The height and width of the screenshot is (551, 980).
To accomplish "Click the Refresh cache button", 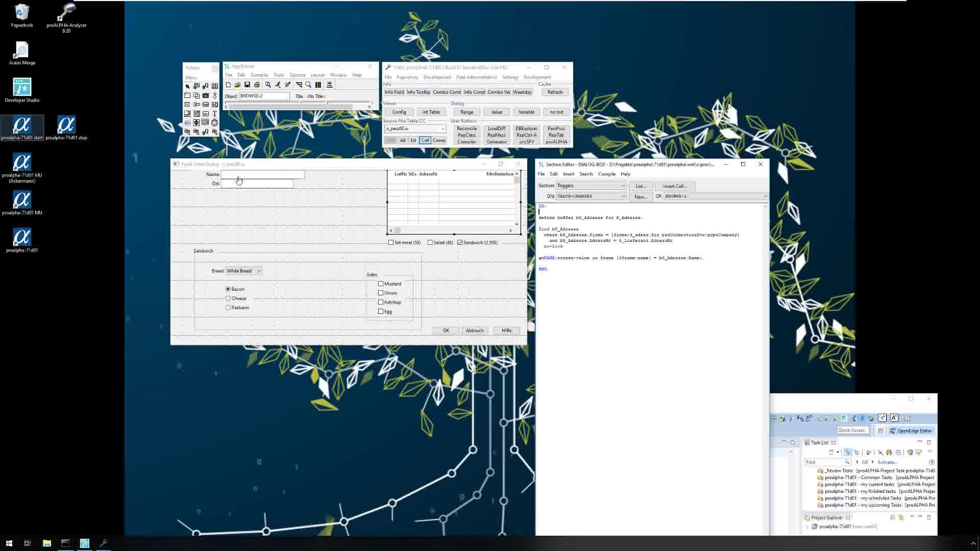I will [555, 92].
